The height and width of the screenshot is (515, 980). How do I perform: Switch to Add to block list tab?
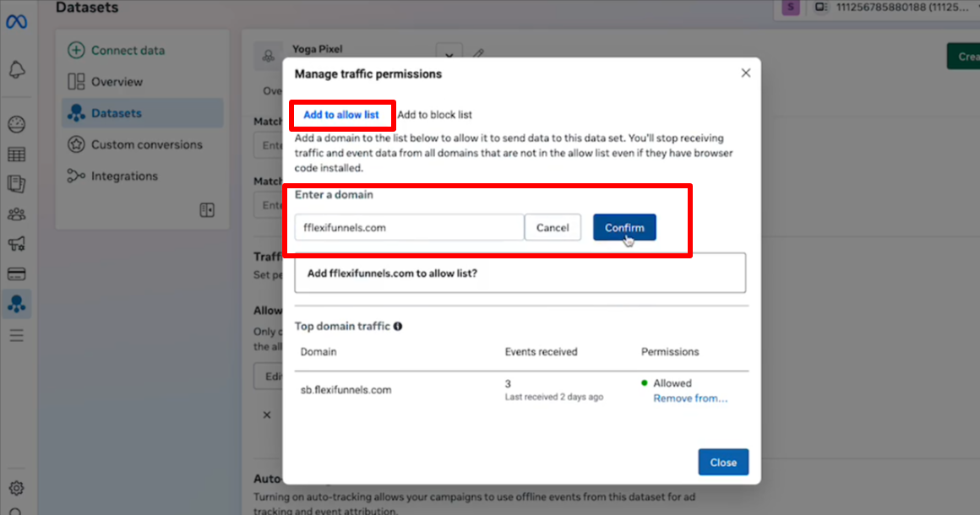pyautogui.click(x=434, y=115)
